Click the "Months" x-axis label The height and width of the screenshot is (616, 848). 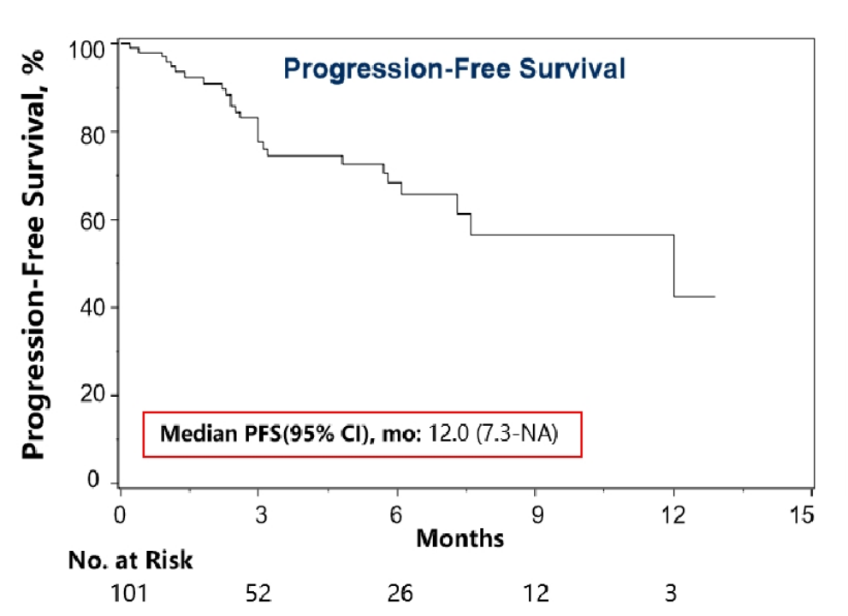pos(460,538)
